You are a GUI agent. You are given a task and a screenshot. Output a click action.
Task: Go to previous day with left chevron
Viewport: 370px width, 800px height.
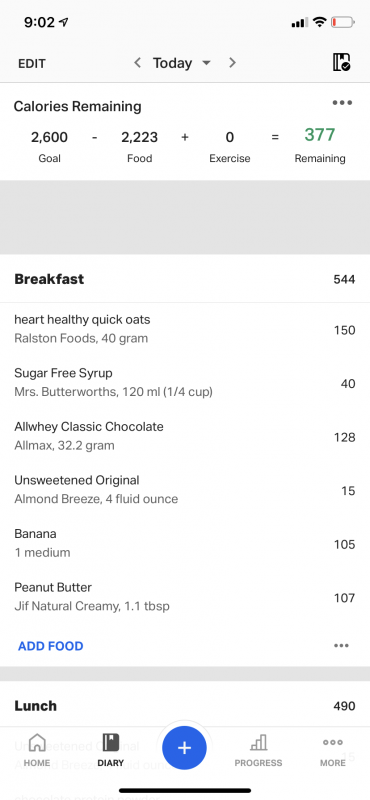137,63
